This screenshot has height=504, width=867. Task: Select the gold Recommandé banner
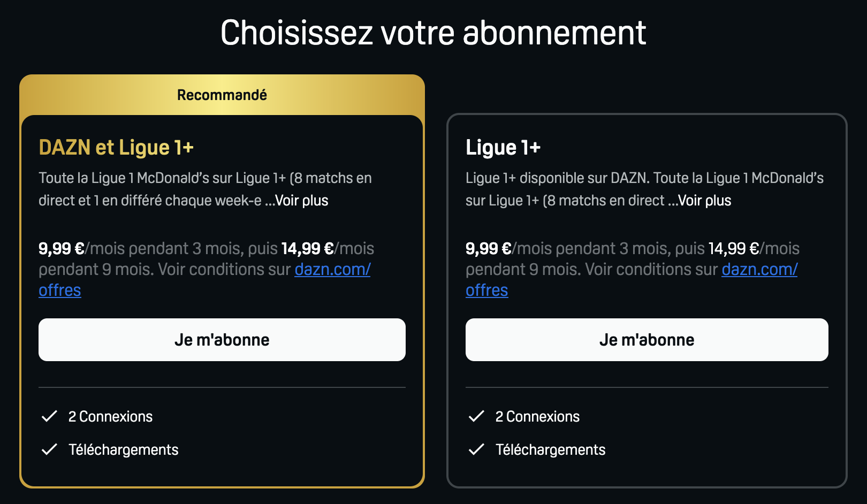pyautogui.click(x=222, y=95)
